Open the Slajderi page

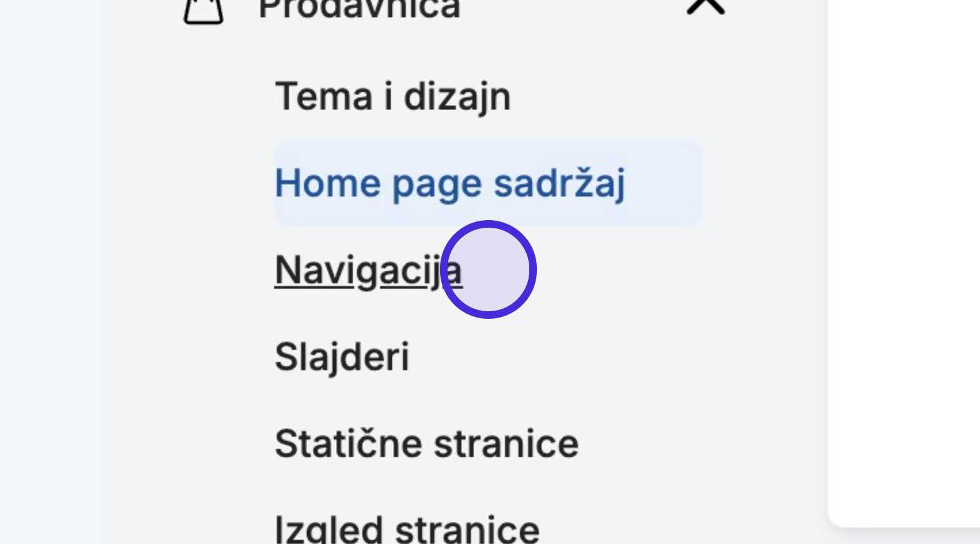(x=342, y=356)
